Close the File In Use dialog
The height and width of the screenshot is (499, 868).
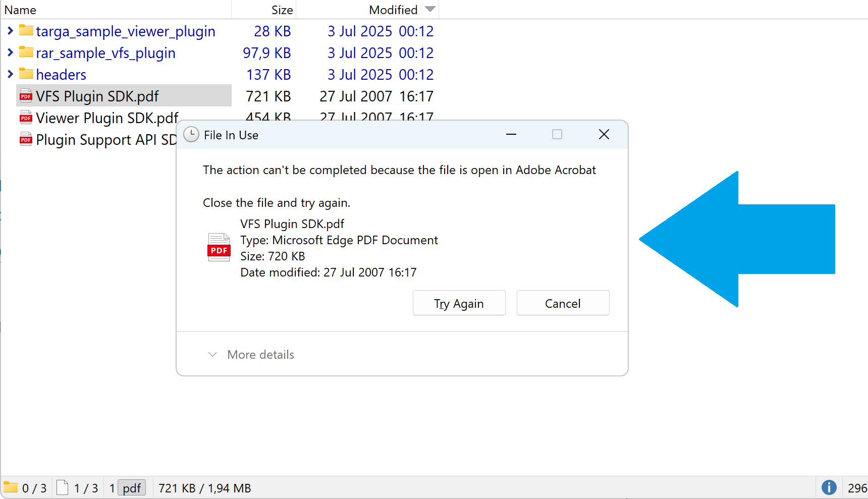pos(604,135)
